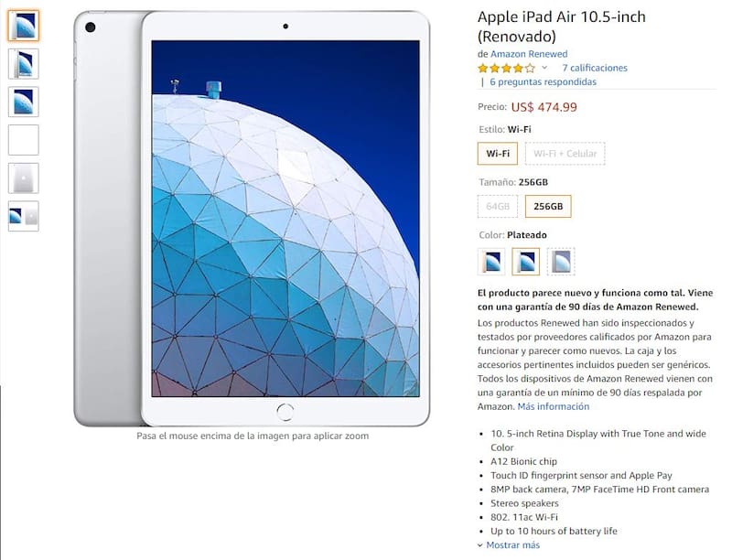View the second angled iPad thumbnail
Image resolution: width=732 pixels, height=560 pixels.
pos(24,64)
